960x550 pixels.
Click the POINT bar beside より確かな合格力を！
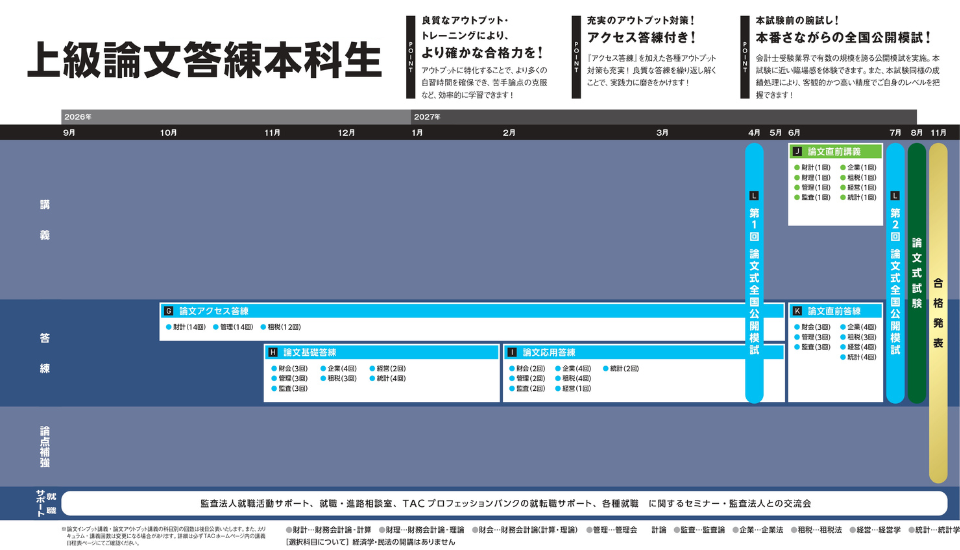(411, 57)
